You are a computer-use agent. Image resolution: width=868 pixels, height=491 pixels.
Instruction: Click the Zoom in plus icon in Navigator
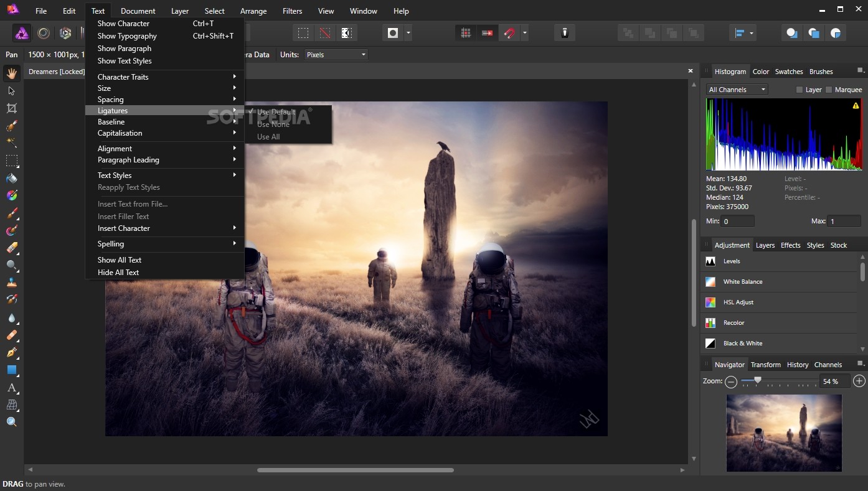click(x=859, y=381)
